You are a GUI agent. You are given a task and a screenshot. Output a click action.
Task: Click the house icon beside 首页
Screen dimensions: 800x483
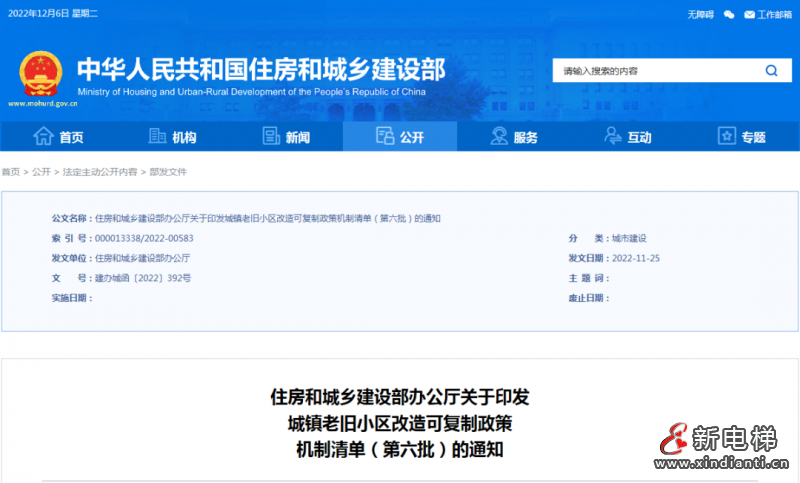tap(43, 137)
